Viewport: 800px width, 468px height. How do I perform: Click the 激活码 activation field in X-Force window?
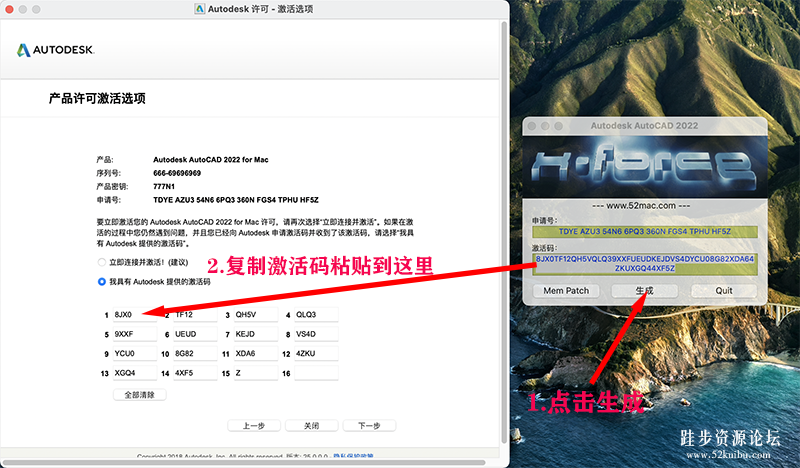644,264
